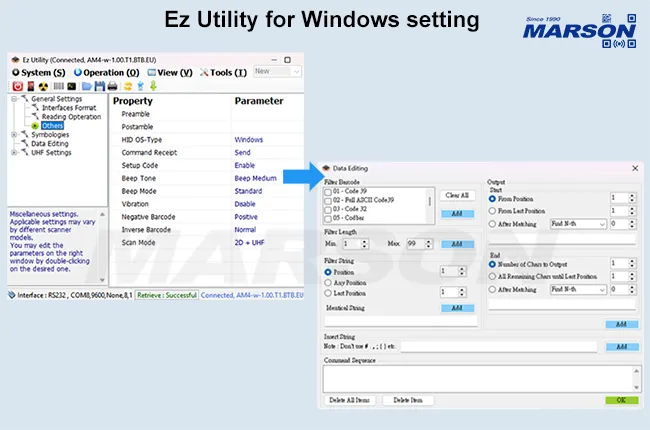Click Filter Length Min stepper arrows
Screen dimensions: 650x430
point(364,244)
